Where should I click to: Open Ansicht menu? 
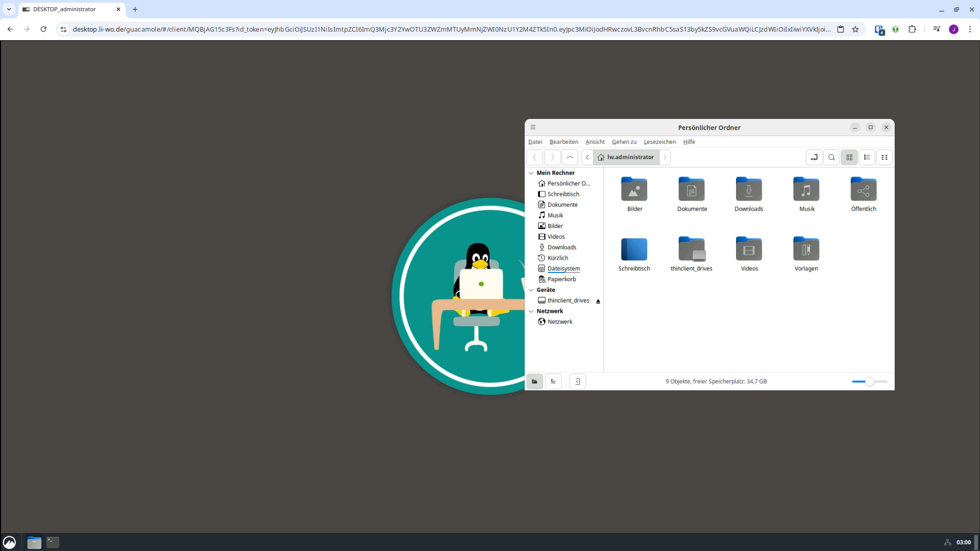tap(595, 142)
